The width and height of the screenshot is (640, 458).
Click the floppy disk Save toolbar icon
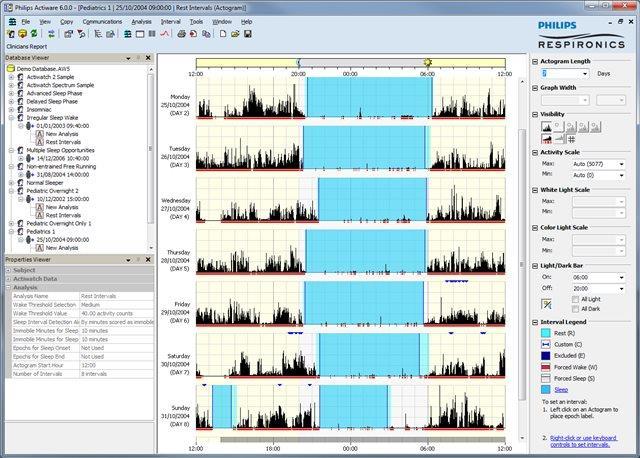(x=248, y=34)
